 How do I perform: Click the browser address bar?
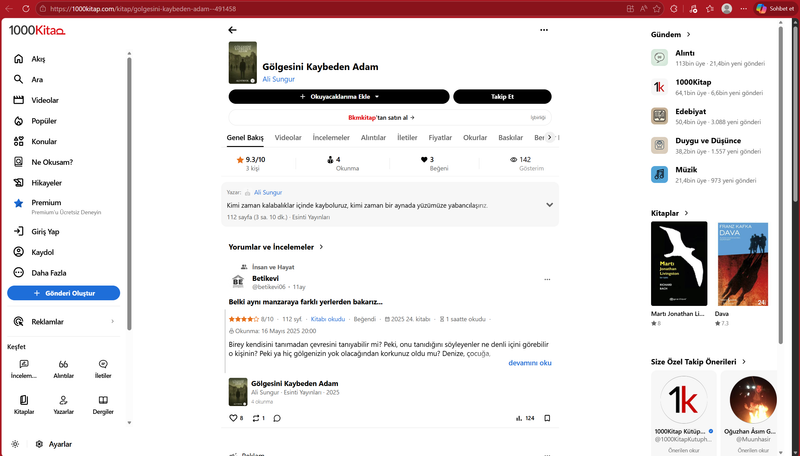click(x=327, y=9)
